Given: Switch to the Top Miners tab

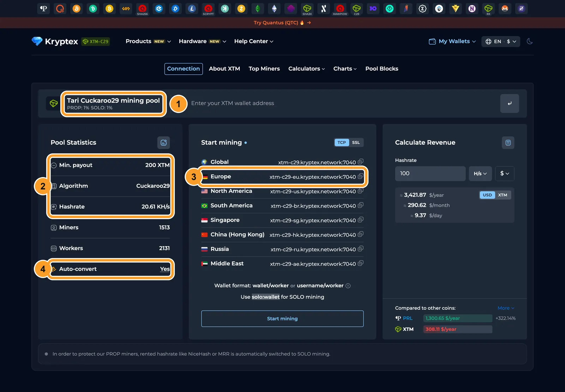Looking at the screenshot, I should pos(264,69).
